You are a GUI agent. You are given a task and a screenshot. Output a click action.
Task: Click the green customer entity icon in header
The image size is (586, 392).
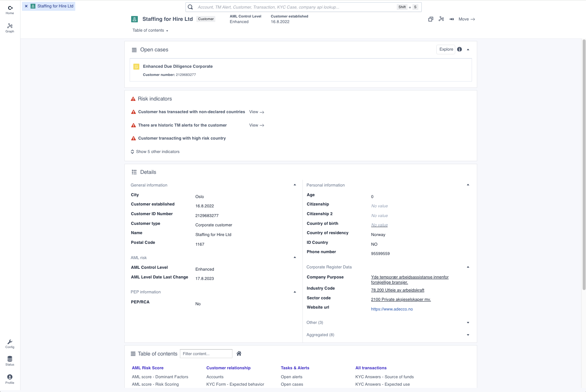click(x=134, y=19)
